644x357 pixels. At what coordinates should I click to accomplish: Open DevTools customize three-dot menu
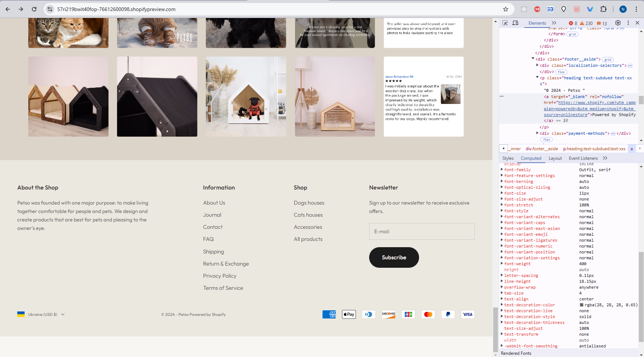pos(628,23)
